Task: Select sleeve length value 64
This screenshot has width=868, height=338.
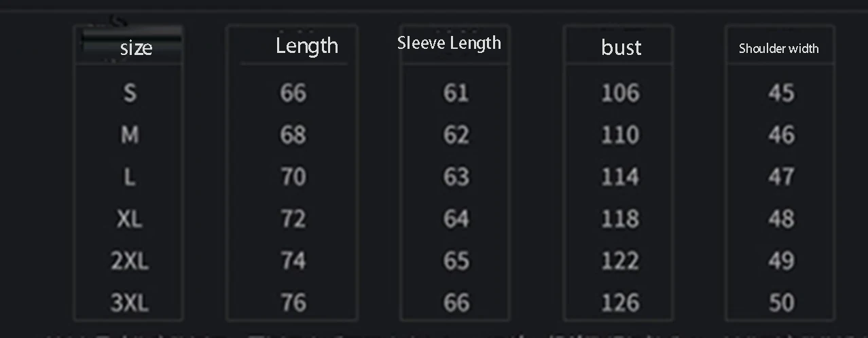Action: click(x=456, y=219)
